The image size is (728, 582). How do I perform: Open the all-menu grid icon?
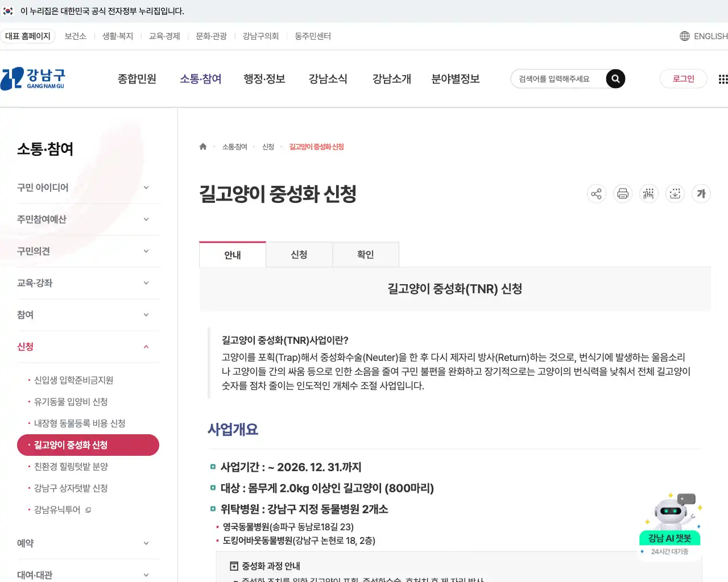[x=723, y=79]
